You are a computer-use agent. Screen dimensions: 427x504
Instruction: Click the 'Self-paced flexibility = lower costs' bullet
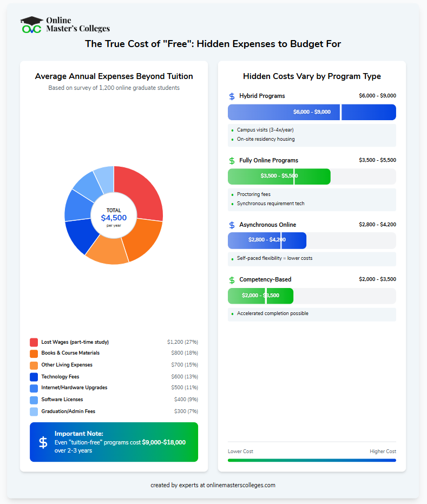click(274, 258)
